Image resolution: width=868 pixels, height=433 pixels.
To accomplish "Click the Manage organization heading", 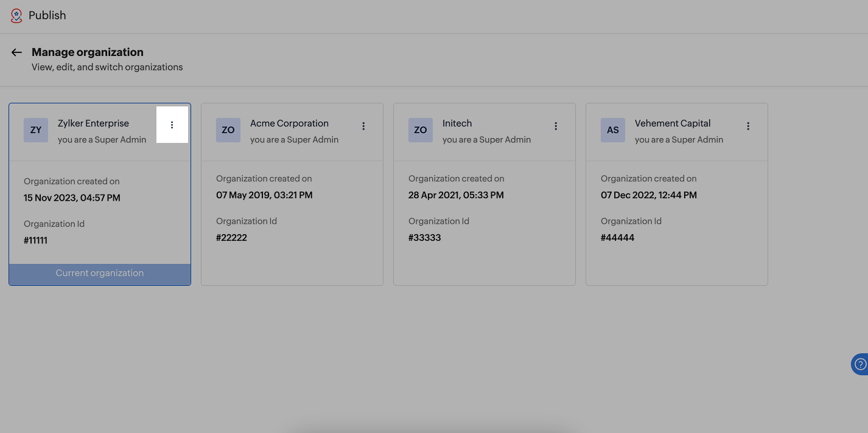I will (88, 52).
